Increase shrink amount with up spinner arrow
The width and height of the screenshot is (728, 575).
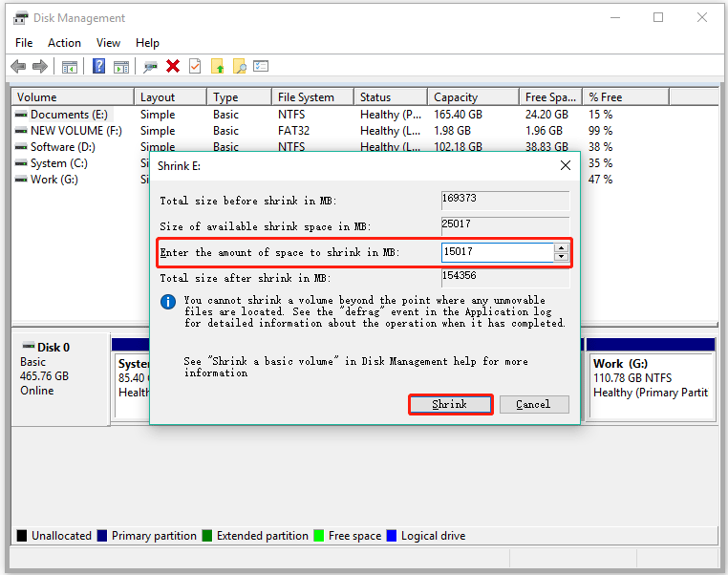pyautogui.click(x=562, y=247)
